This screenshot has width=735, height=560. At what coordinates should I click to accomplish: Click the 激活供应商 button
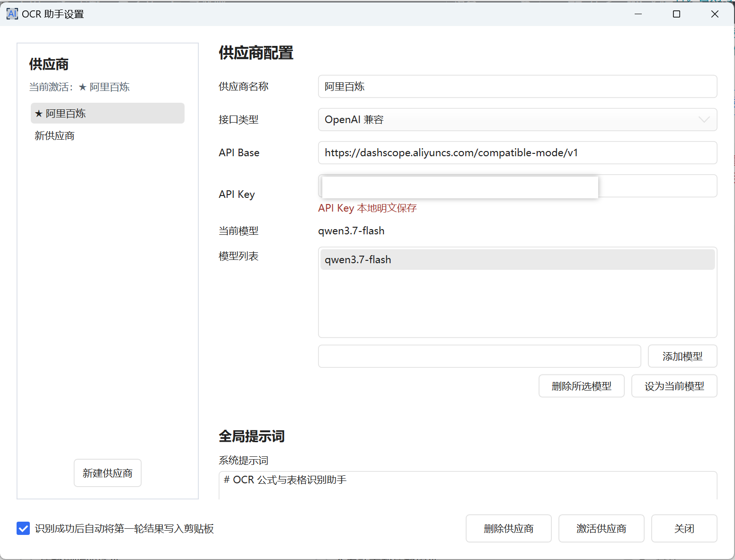point(601,528)
